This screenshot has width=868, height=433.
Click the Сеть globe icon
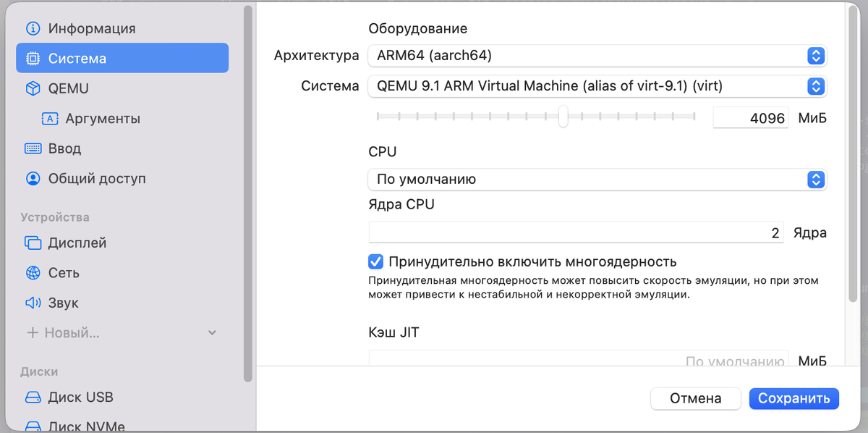tap(33, 273)
